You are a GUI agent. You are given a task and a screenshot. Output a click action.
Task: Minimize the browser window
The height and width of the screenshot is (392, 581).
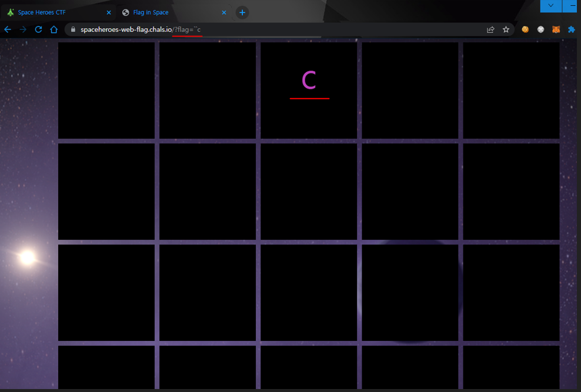click(x=573, y=5)
